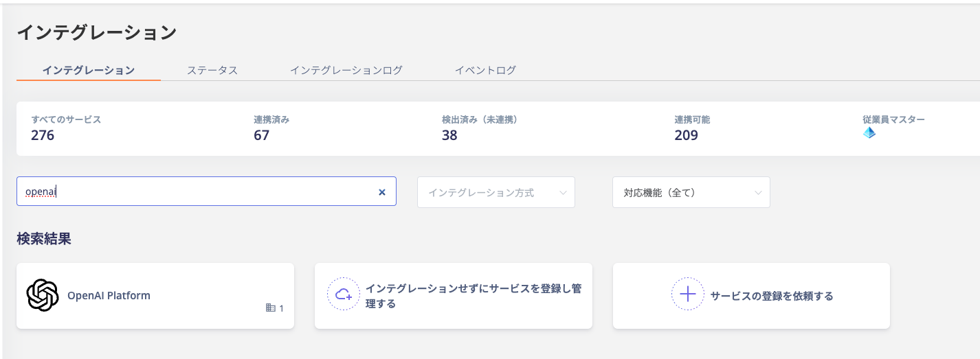
Task: Click the employee master pyramid icon
Action: click(x=869, y=133)
